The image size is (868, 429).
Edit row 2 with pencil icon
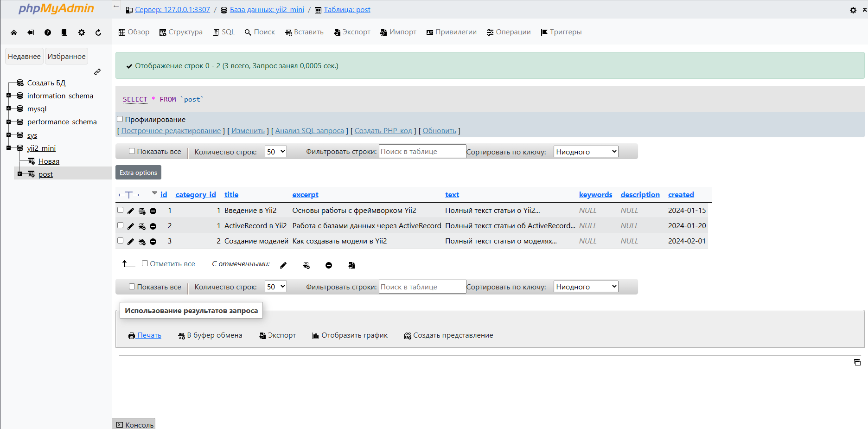pyautogui.click(x=131, y=226)
